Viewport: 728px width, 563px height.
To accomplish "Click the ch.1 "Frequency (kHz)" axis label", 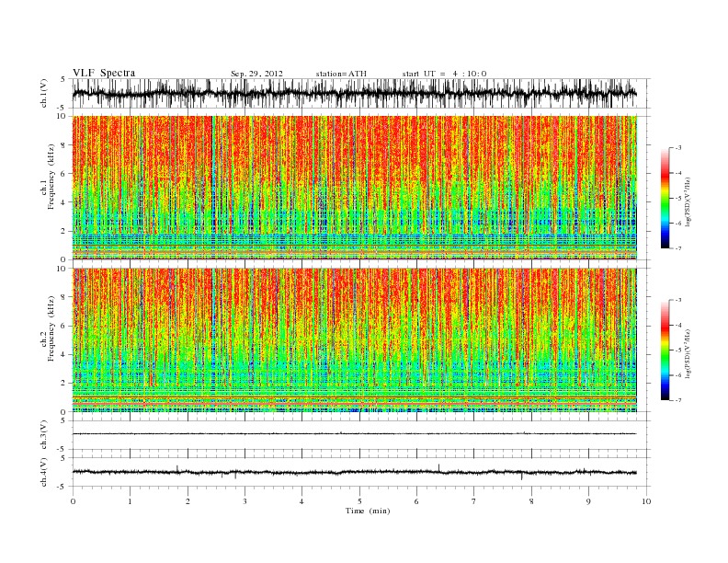I will (51, 177).
